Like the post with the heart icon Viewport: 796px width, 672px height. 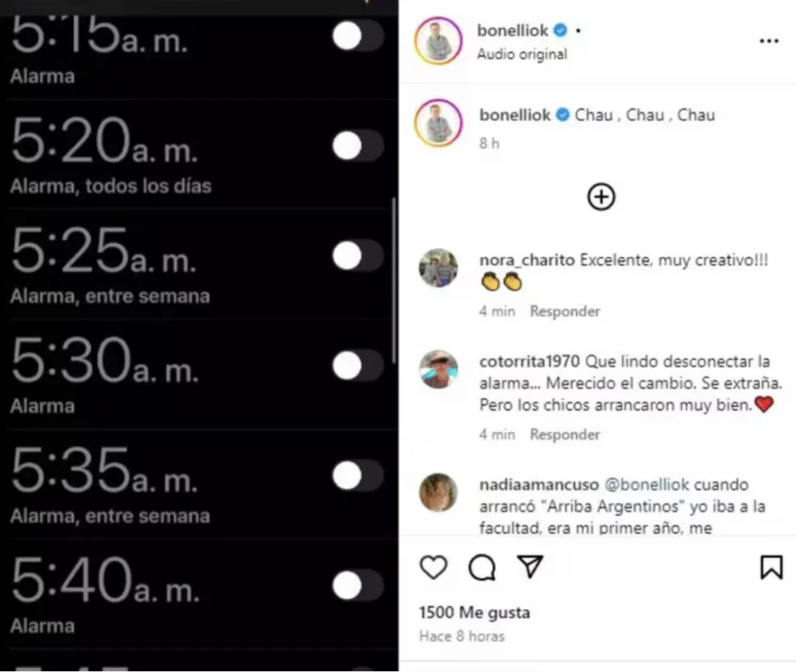pos(434,567)
